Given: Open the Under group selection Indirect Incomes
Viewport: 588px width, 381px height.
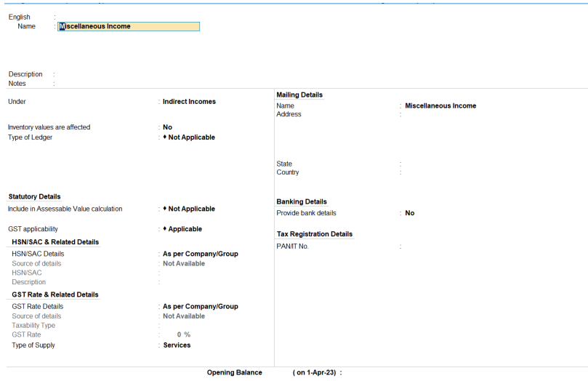Looking at the screenshot, I should coord(189,102).
